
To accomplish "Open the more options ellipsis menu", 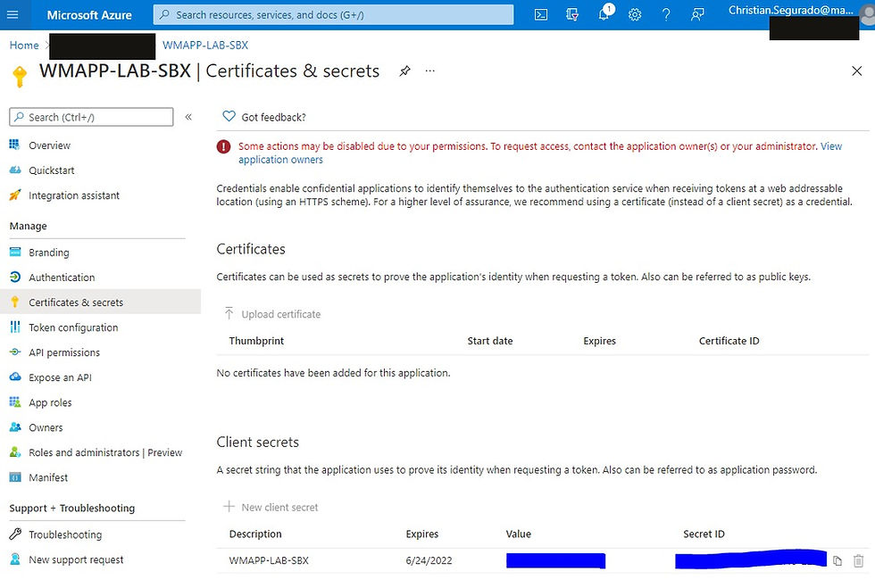I will pos(429,70).
